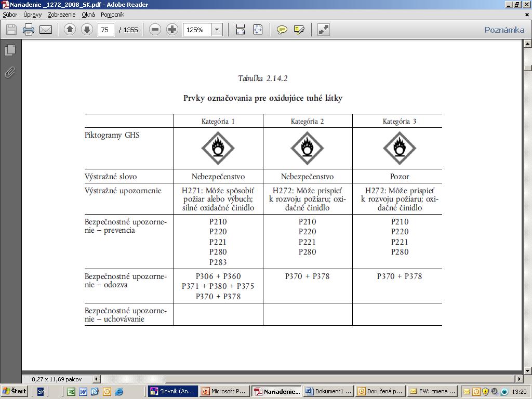Zoom in with the plus button
Screen dimensions: 532x399
tap(172, 30)
